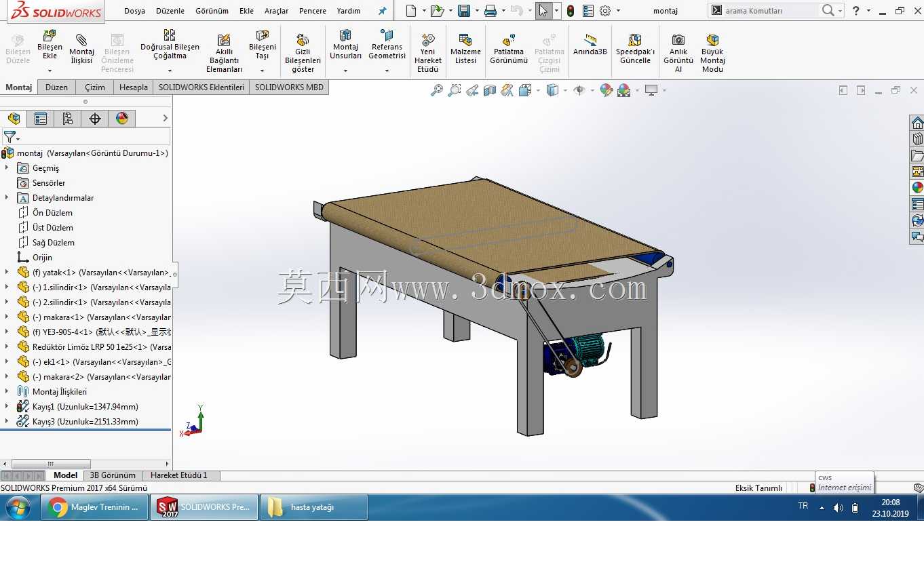Open Chrome Maglev Treninin taskbar item
This screenshot has height=575, width=924.
pos(95,507)
